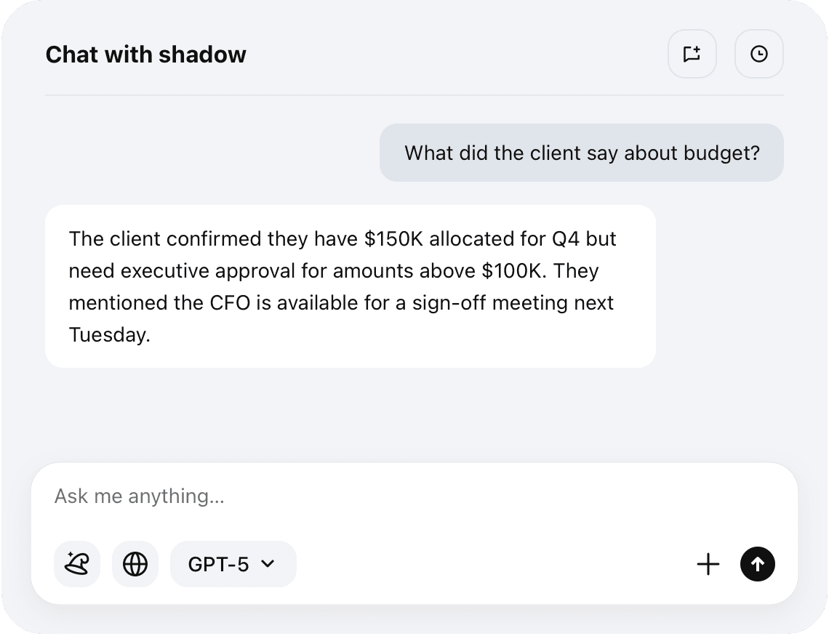Click "Q4" in the assistant reply

[x=566, y=239]
